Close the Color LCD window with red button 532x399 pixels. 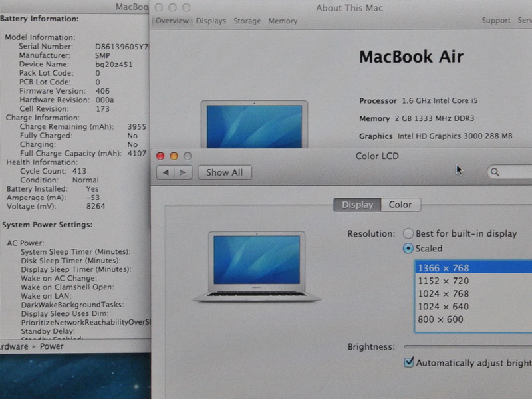(x=160, y=156)
